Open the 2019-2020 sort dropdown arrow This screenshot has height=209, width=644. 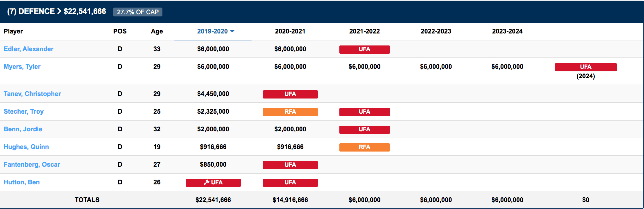[232, 31]
